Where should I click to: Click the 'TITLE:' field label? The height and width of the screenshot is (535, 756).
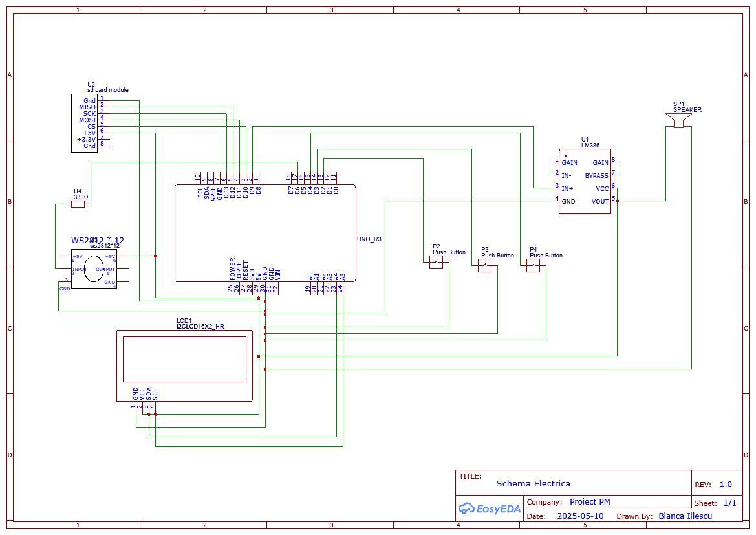point(470,476)
